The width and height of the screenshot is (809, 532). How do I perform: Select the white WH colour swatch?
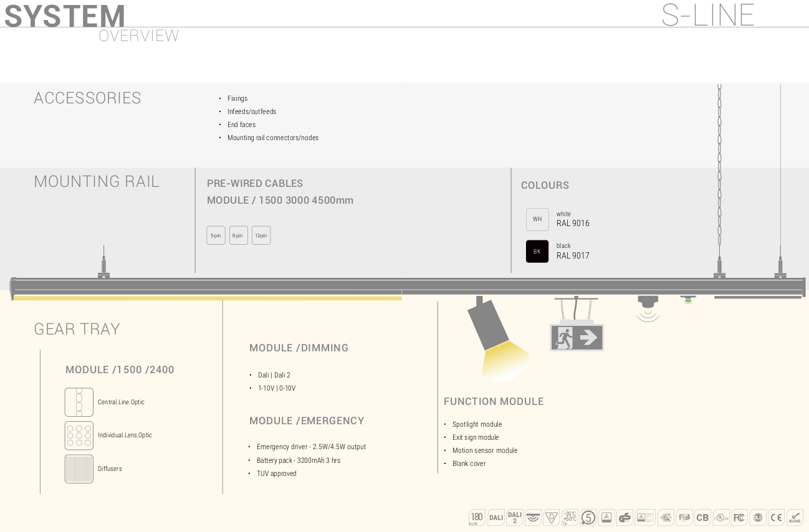537,219
